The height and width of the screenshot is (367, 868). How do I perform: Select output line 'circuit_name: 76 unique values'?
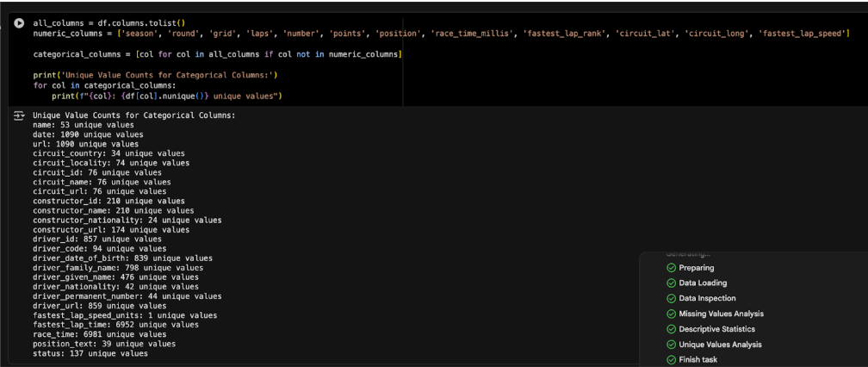(x=102, y=182)
